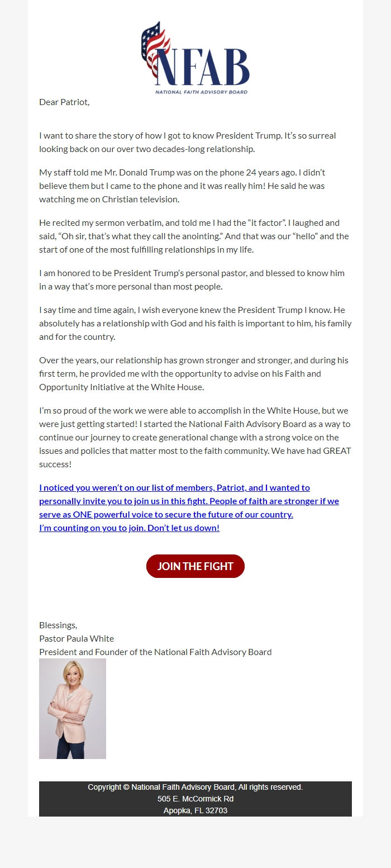Screen dimensions: 391x868
Task: Click the JOIN THE FIGHT button
Action: (195, 566)
